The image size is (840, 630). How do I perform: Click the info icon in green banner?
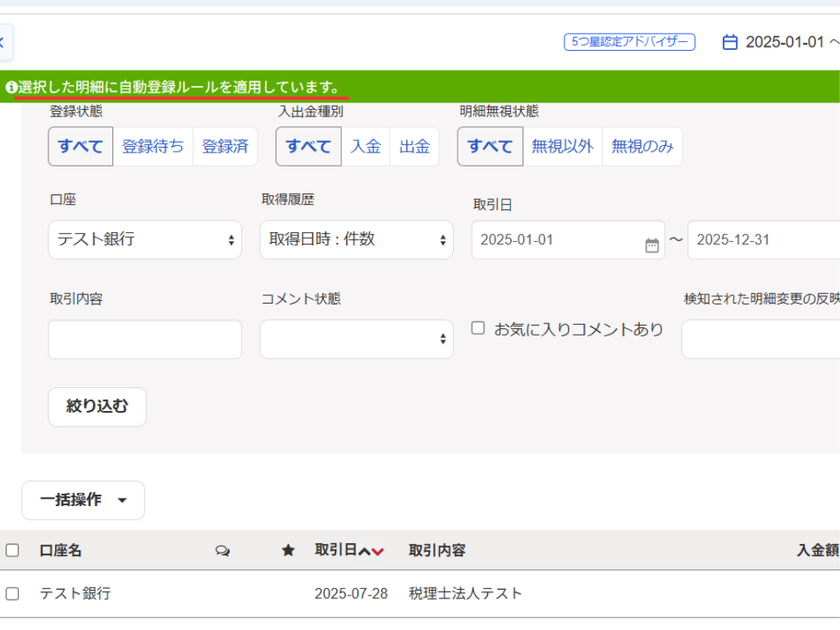point(11,87)
